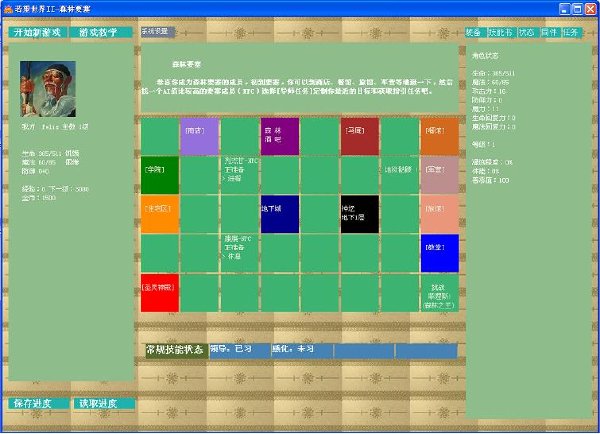Talk to the upper NPC tile labeled 王佳春
The width and height of the screenshot is (600, 434).
point(240,175)
